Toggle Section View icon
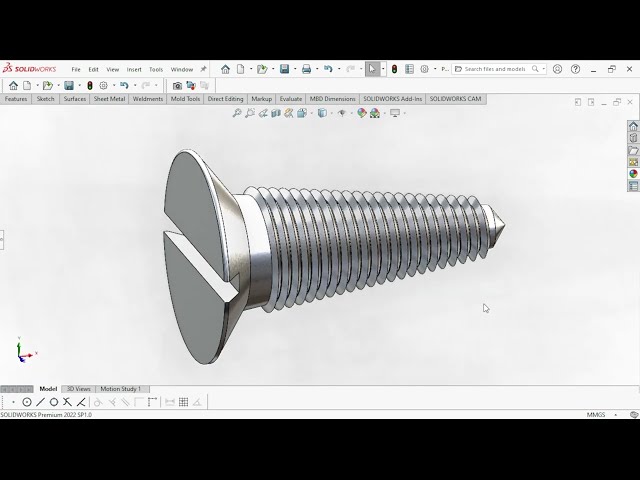The height and width of the screenshot is (480, 640). [276, 113]
